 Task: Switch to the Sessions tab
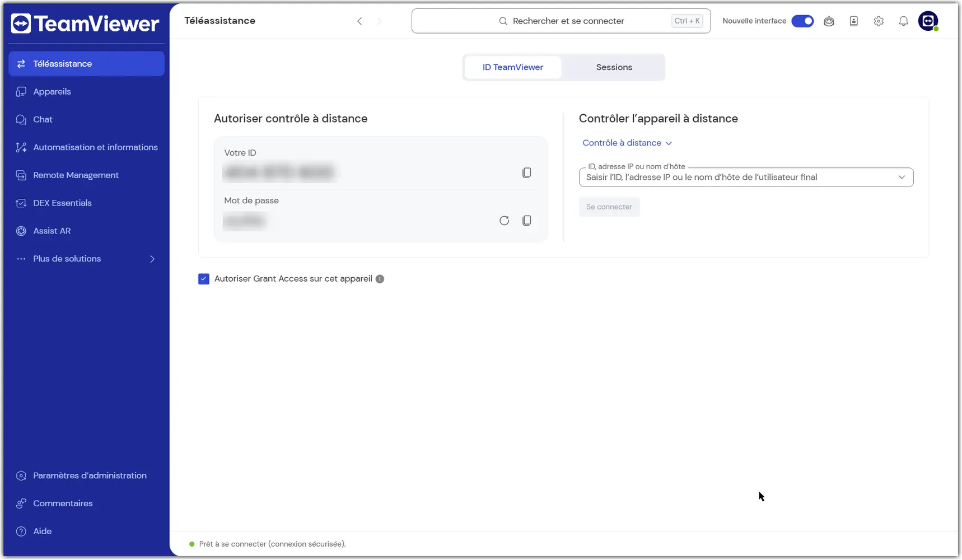click(x=614, y=67)
